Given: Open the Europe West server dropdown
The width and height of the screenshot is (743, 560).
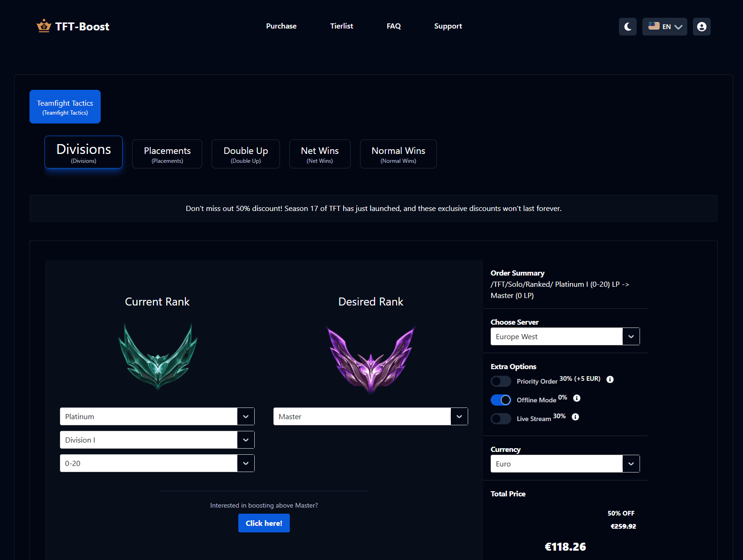Looking at the screenshot, I should (x=565, y=336).
